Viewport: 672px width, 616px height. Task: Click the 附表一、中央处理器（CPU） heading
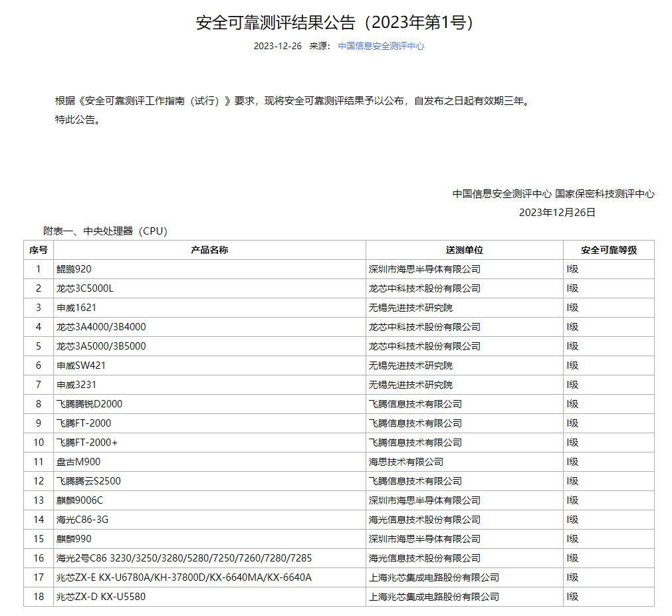point(106,231)
